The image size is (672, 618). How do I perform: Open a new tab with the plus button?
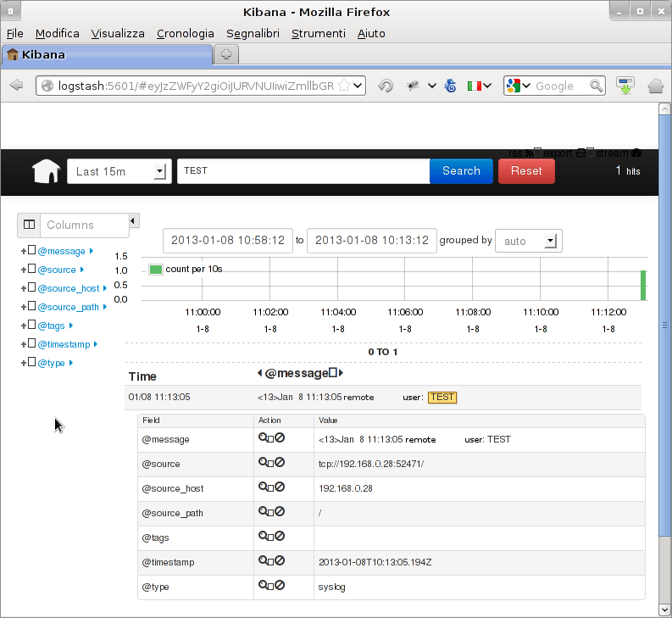pyautogui.click(x=226, y=54)
